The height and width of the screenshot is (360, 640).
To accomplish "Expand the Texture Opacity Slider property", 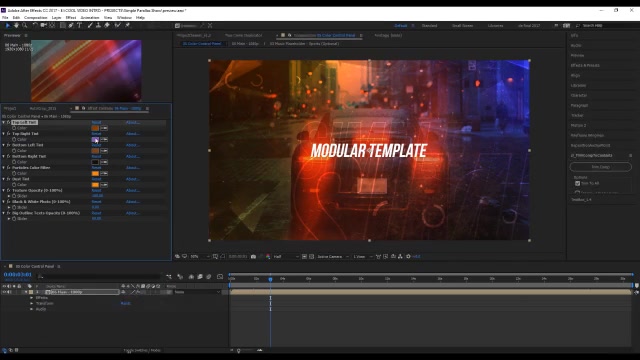I will point(9,196).
